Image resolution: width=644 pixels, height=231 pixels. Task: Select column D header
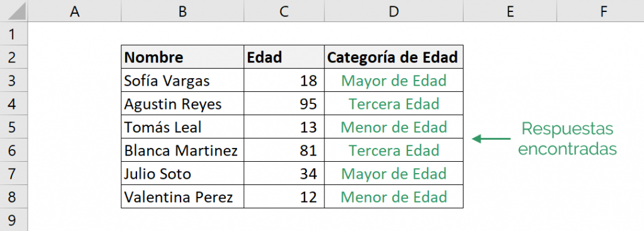394,11
